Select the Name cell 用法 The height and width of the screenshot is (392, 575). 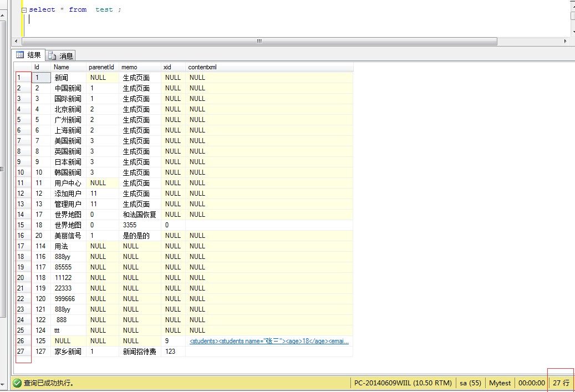tap(68, 246)
